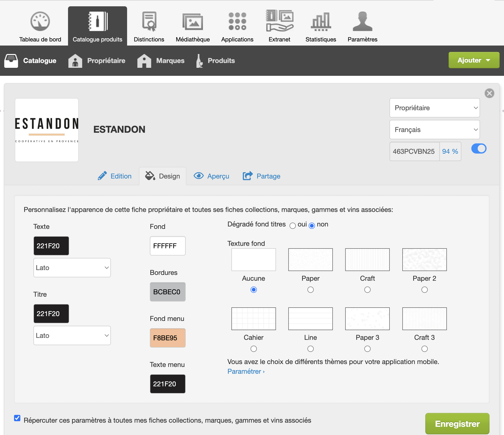504x435 pixels.
Task: Choose the Aucune texture radio button
Action: click(253, 290)
